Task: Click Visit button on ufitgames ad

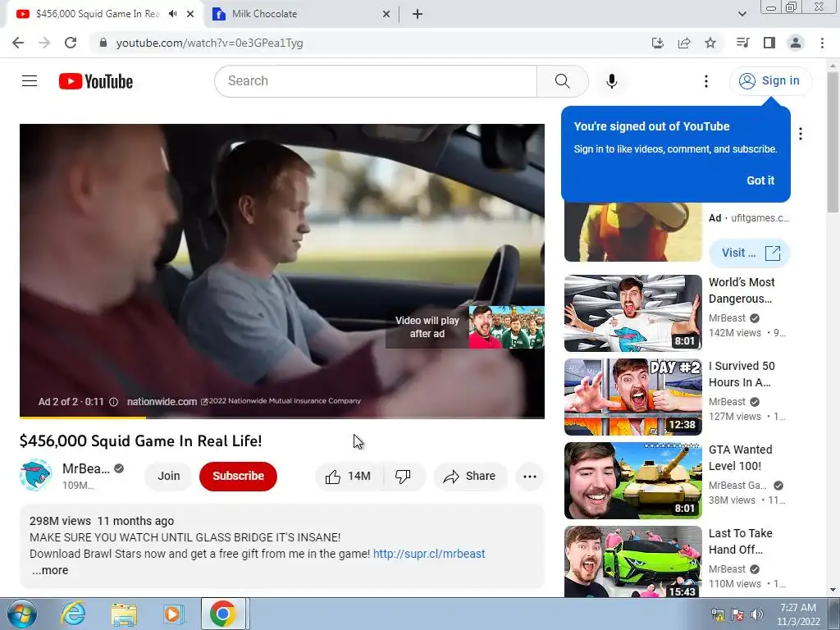Action: pyautogui.click(x=750, y=253)
